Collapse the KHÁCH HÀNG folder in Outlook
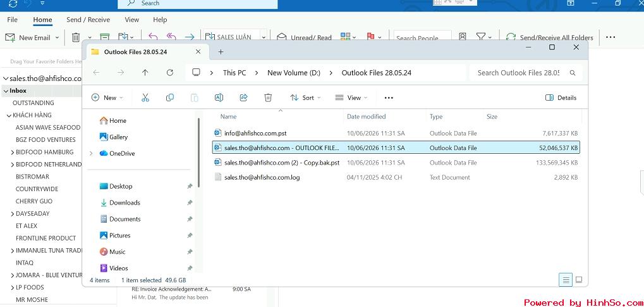644x307 pixels. [x=9, y=116]
